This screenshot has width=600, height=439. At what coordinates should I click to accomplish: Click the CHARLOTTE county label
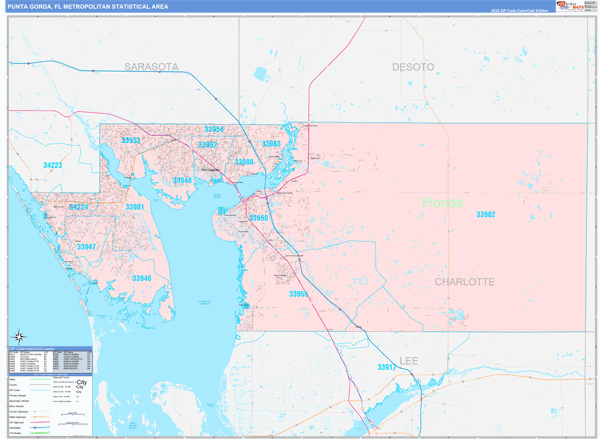coord(464,282)
